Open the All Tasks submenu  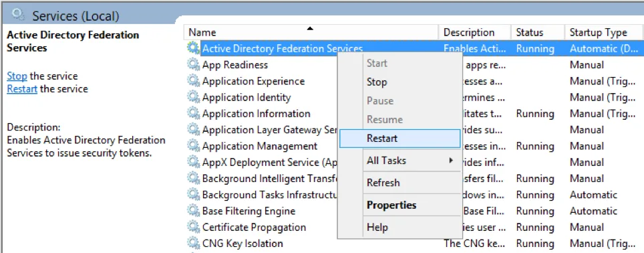399,161
